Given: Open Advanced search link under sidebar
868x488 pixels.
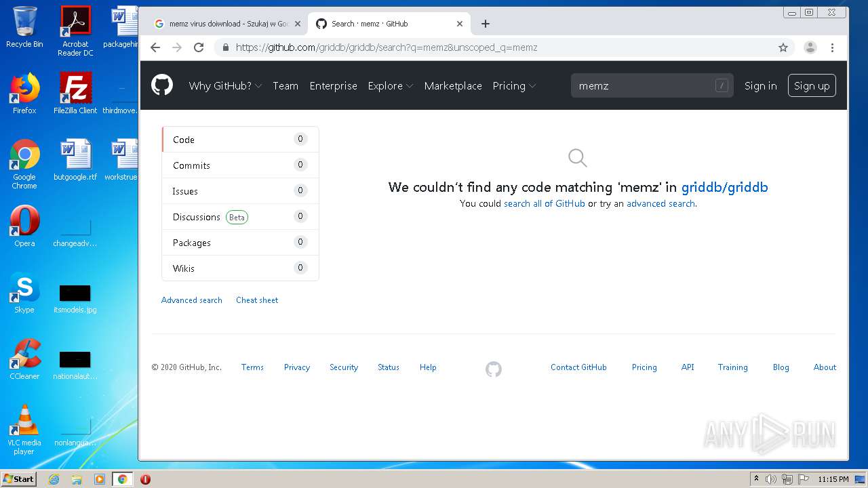Looking at the screenshot, I should click(192, 300).
